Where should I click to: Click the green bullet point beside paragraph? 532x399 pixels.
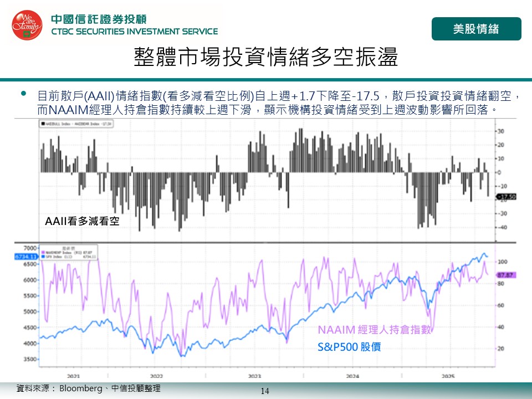click(x=23, y=95)
